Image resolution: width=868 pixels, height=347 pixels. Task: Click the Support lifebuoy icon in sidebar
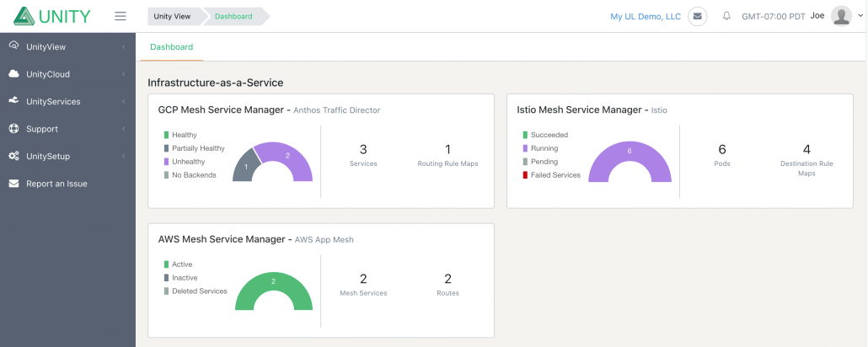click(14, 129)
